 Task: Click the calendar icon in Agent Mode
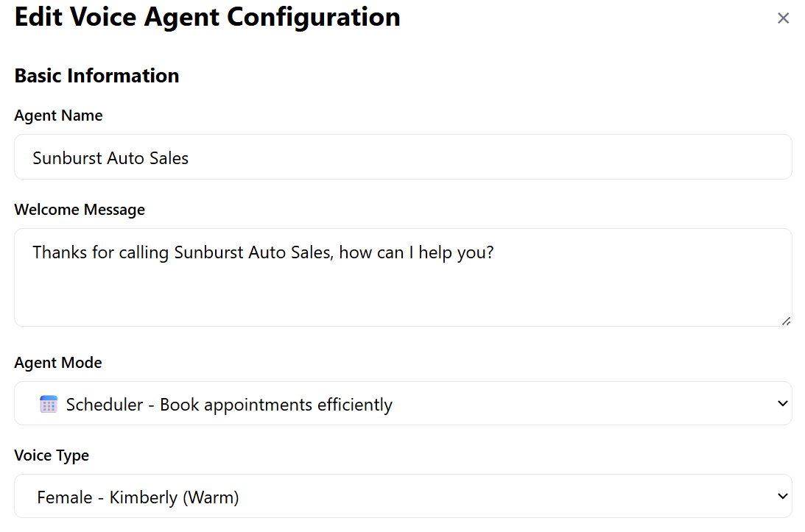coord(49,404)
